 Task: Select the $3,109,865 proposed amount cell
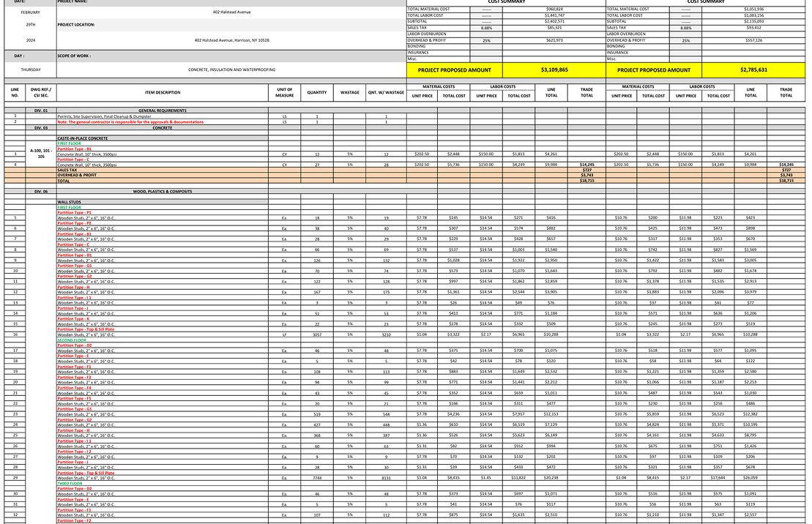[554, 70]
